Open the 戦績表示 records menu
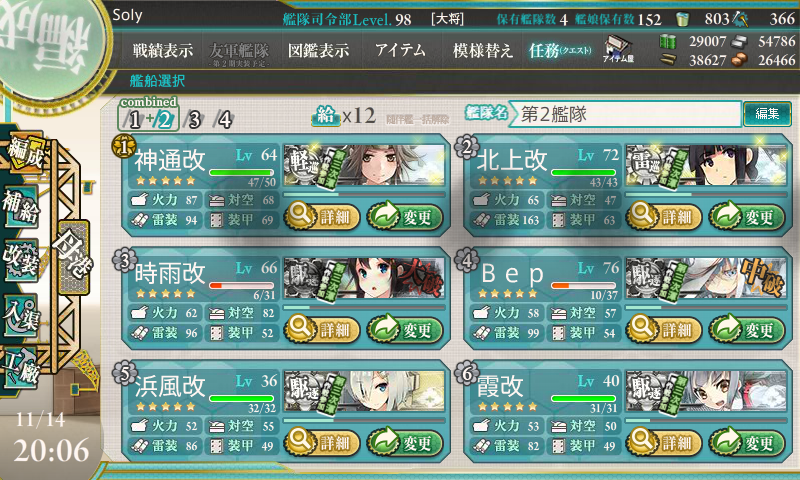Screen dimensions: 800x480 point(163,50)
